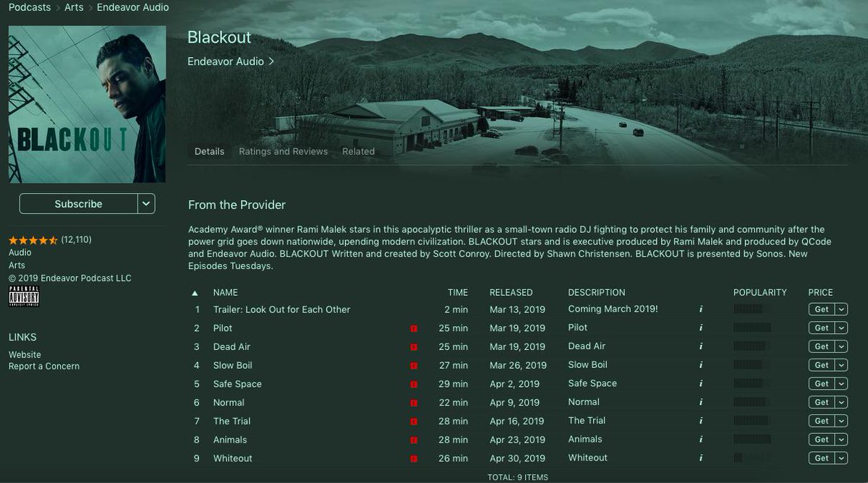The image size is (868, 483).
Task: Get the Pilot episode
Action: tap(822, 328)
